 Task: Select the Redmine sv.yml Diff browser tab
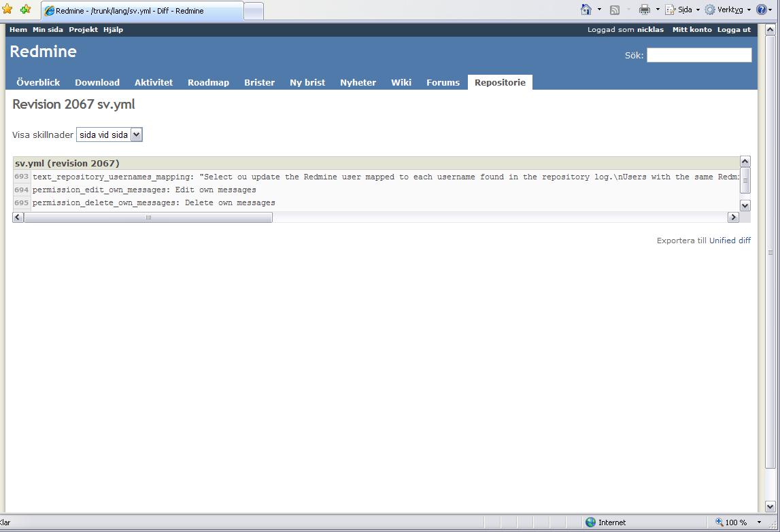[x=141, y=10]
